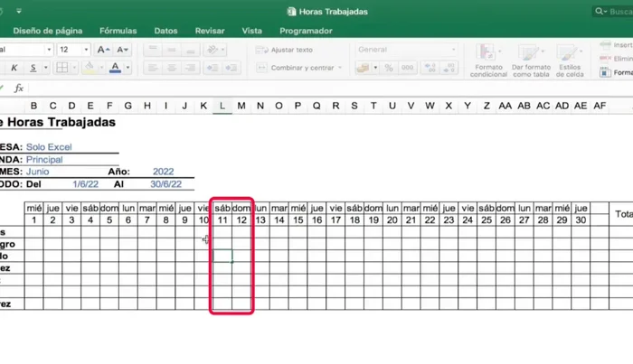Expand the General number format dropdown
Viewport: 633px width, 364px height.
coord(455,50)
